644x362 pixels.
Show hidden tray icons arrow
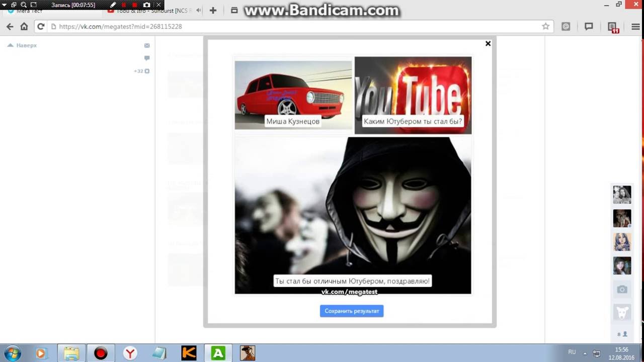click(x=585, y=352)
